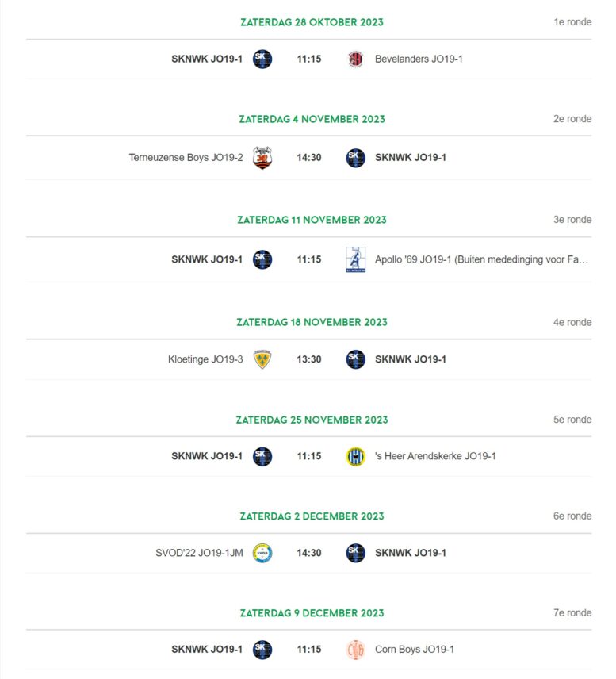The height and width of the screenshot is (679, 616).
Task: Click SKNWK logo in 28 oktober match
Action: (262, 59)
